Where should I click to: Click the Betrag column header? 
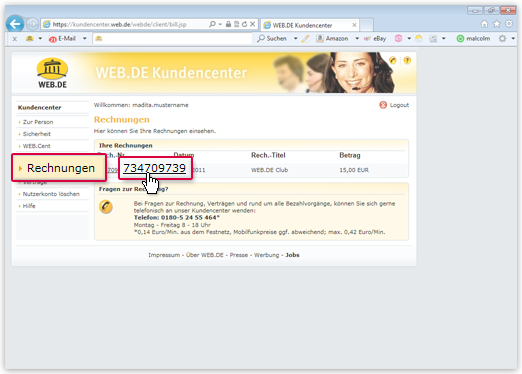[350, 155]
